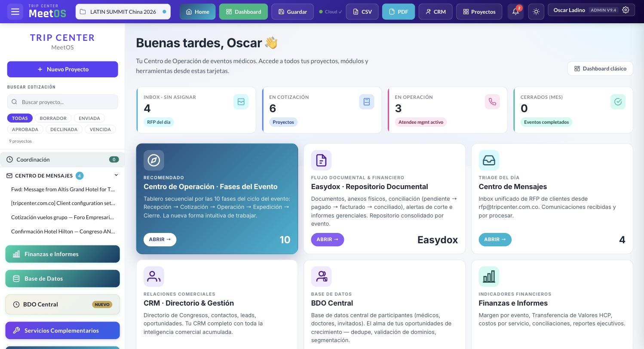Click the phone icon in En operación card
The image size is (644, 349).
[492, 102]
